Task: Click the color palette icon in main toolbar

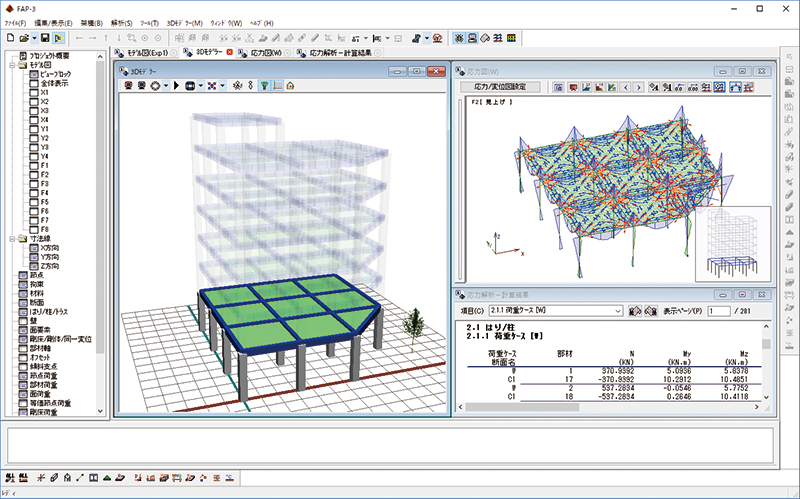Action: pos(511,37)
